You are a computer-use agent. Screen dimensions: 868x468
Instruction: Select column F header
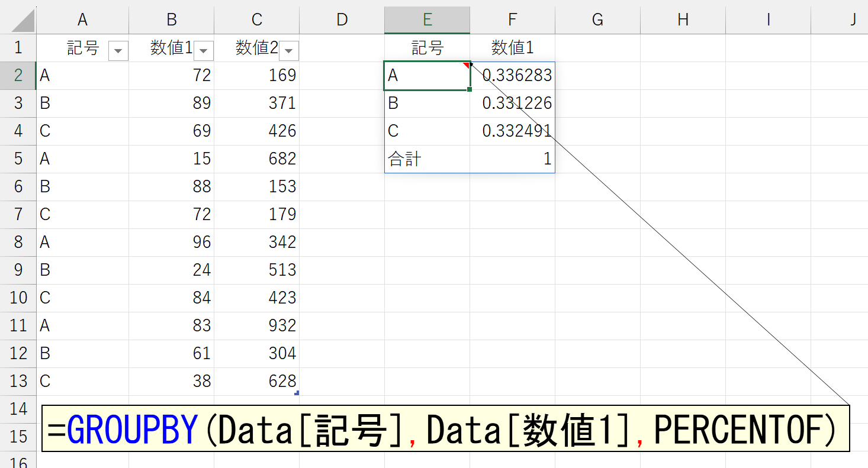click(513, 20)
